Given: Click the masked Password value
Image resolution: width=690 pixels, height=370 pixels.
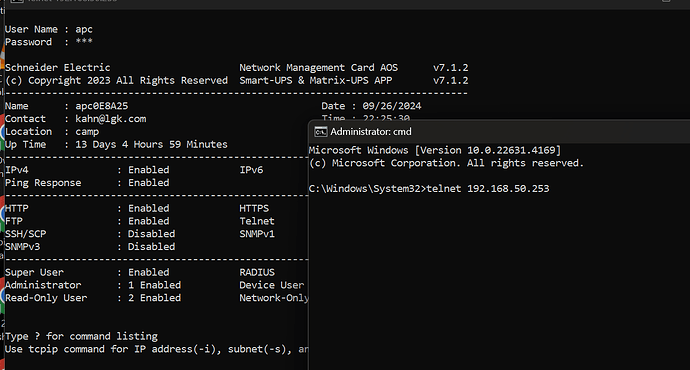Looking at the screenshot, I should (84, 42).
